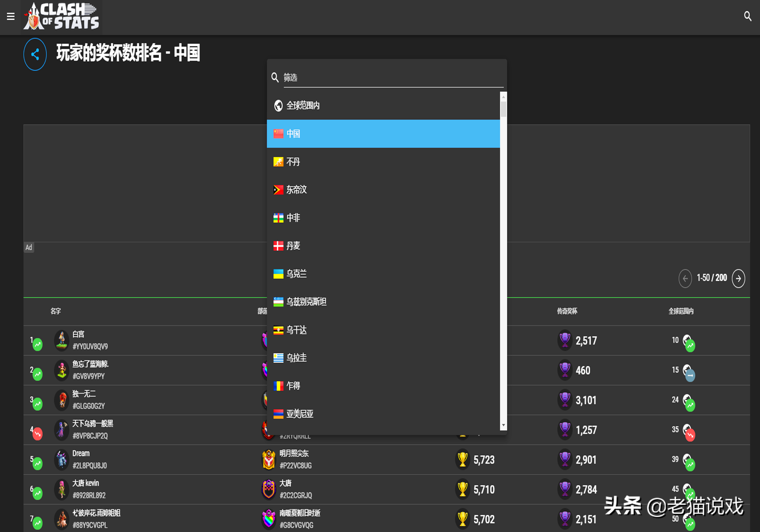Image resolution: width=760 pixels, height=532 pixels.
Task: Click the dropdown scrollbar up arrow
Action: click(503, 97)
